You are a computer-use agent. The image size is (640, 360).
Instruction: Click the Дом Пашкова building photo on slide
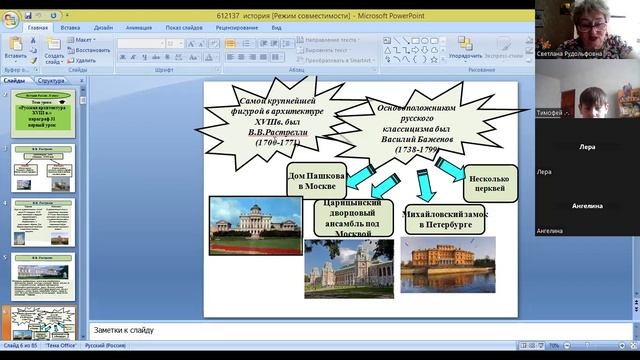click(x=256, y=226)
